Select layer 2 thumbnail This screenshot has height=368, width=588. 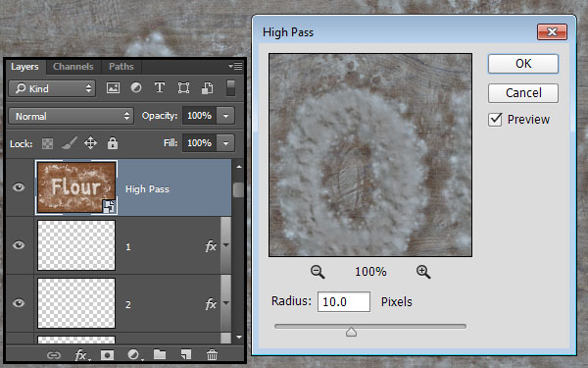(76, 303)
